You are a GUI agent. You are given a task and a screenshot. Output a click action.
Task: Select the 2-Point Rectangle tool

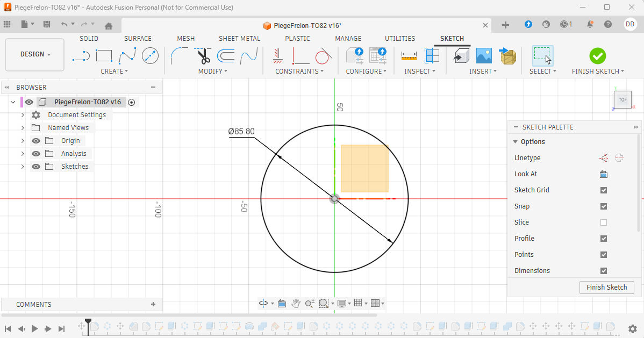[x=104, y=55]
